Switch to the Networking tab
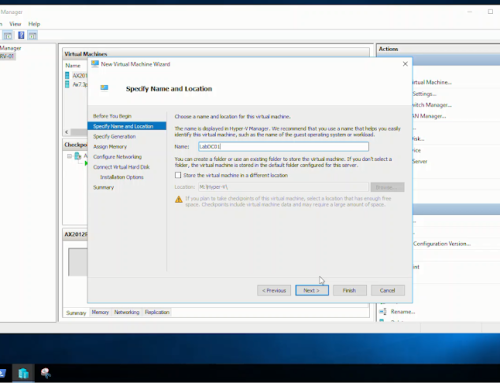500x383 pixels. (x=127, y=312)
